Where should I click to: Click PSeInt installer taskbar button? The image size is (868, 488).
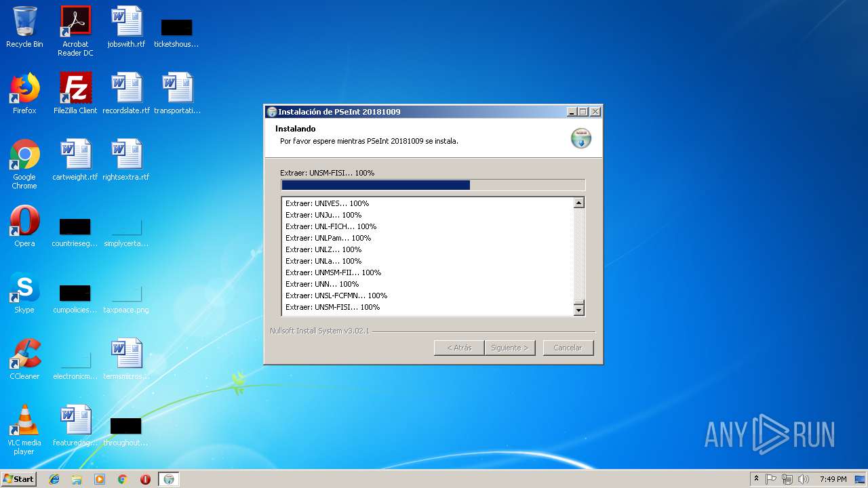pos(169,479)
